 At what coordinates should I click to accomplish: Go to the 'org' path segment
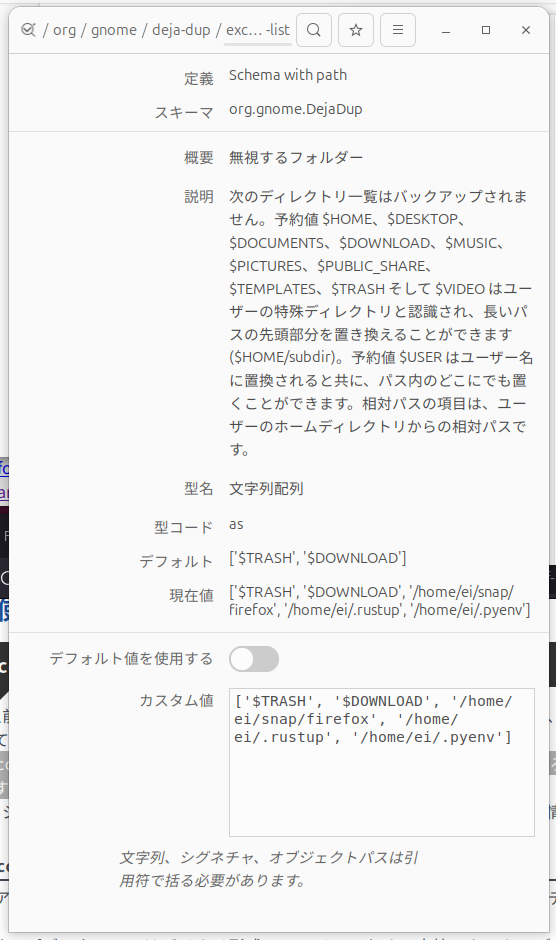64,30
